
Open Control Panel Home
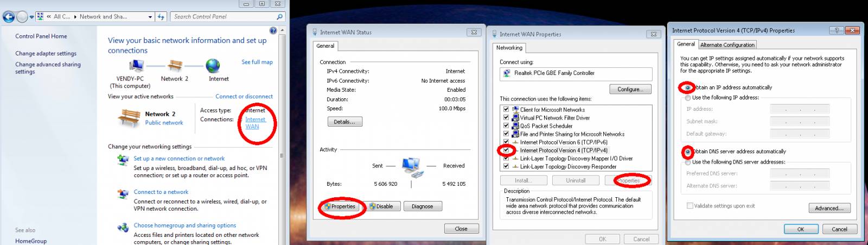click(x=41, y=36)
